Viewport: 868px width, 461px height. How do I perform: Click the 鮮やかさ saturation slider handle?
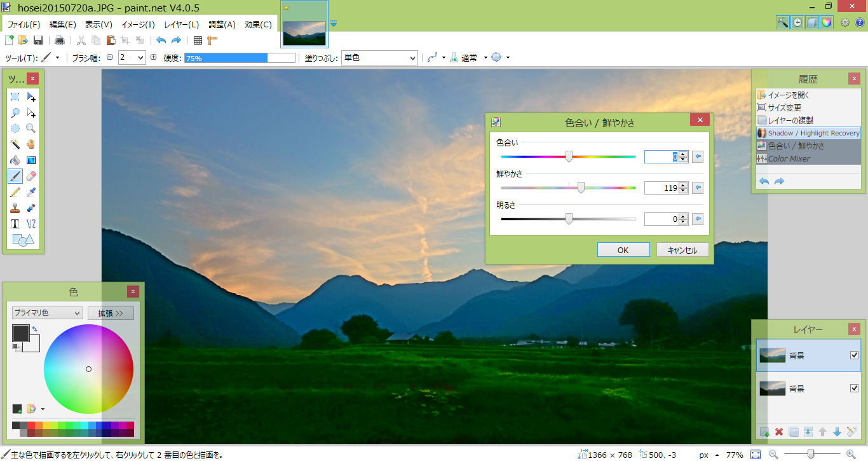click(581, 188)
